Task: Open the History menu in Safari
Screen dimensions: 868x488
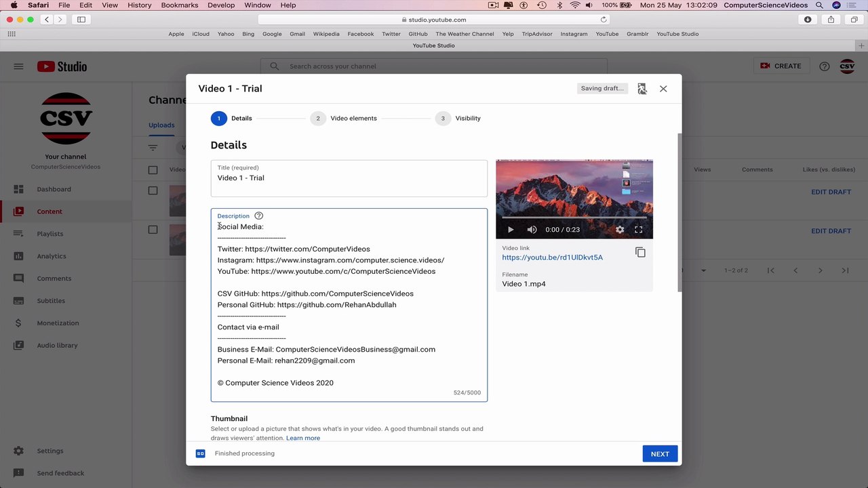Action: pyautogui.click(x=140, y=5)
